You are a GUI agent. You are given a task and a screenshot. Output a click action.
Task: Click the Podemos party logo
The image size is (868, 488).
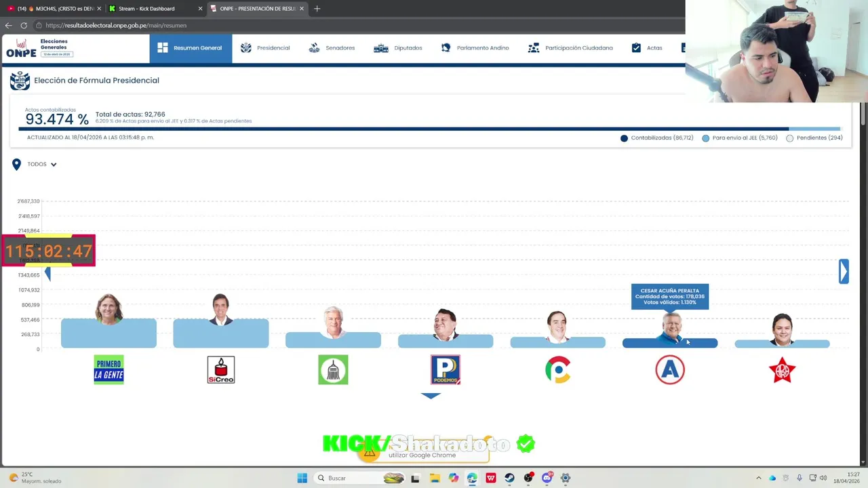tap(446, 370)
